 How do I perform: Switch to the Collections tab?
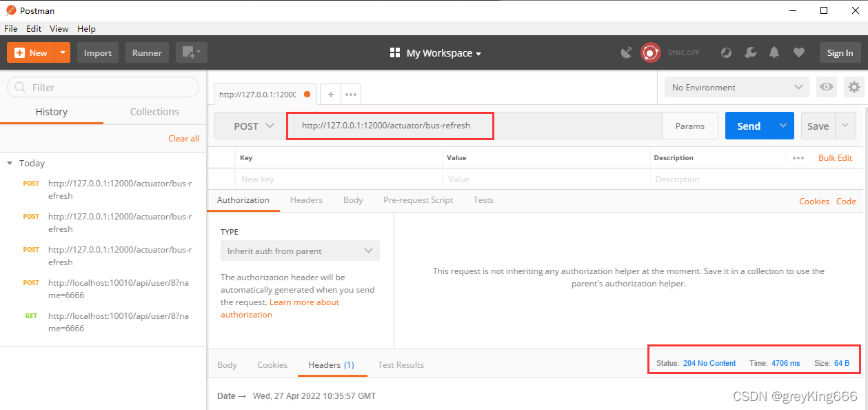tap(154, 112)
